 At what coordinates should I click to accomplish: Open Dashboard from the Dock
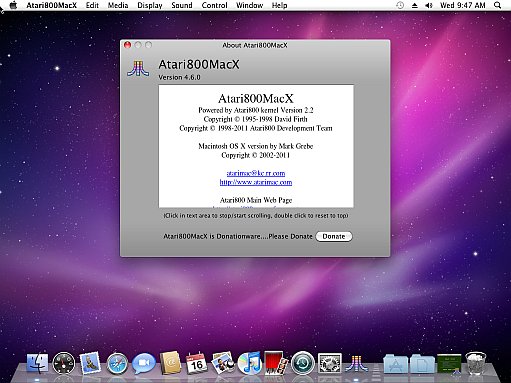64,363
